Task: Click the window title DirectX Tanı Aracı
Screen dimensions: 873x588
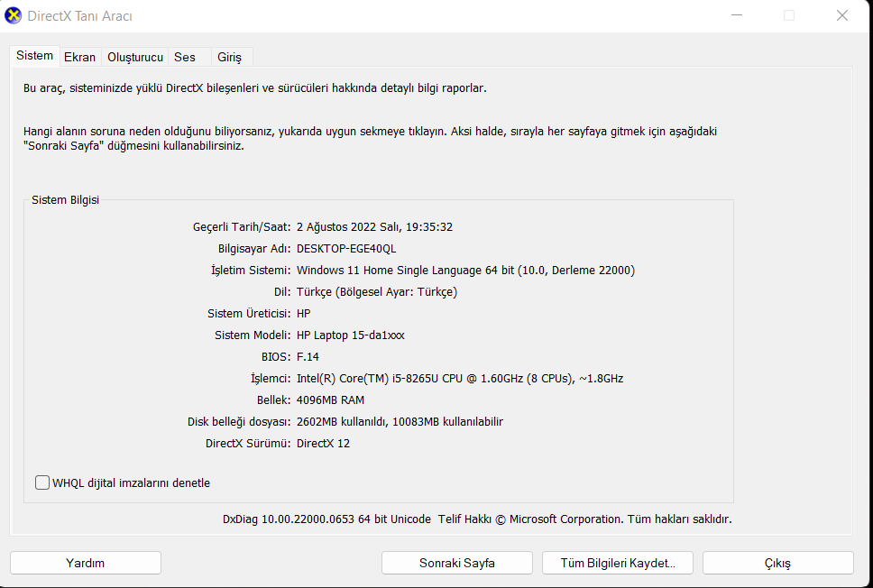Action: click(x=79, y=16)
